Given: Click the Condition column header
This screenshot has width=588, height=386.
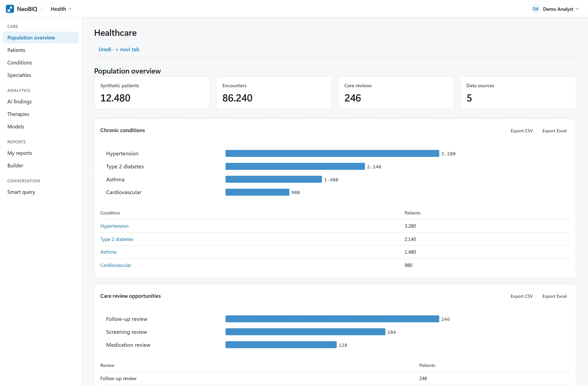Looking at the screenshot, I should [x=110, y=213].
